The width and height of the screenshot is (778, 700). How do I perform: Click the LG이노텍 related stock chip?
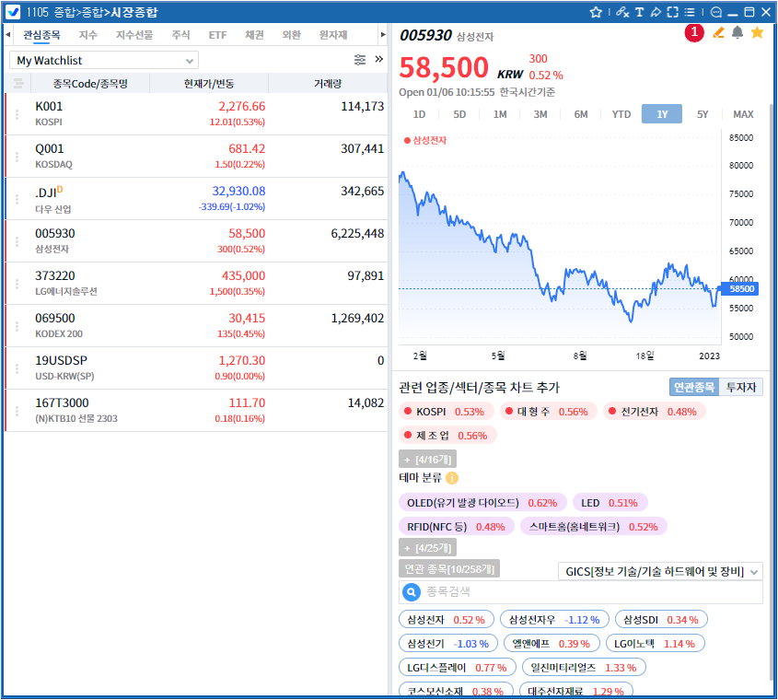[654, 643]
